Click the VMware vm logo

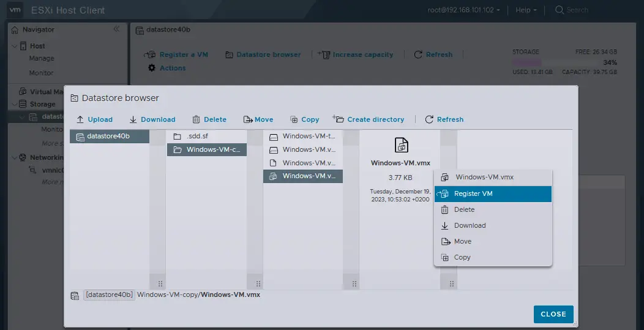15,9
